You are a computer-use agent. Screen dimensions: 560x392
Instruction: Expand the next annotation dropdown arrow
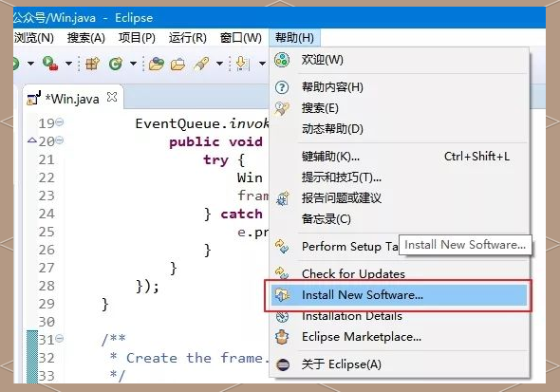(263, 64)
